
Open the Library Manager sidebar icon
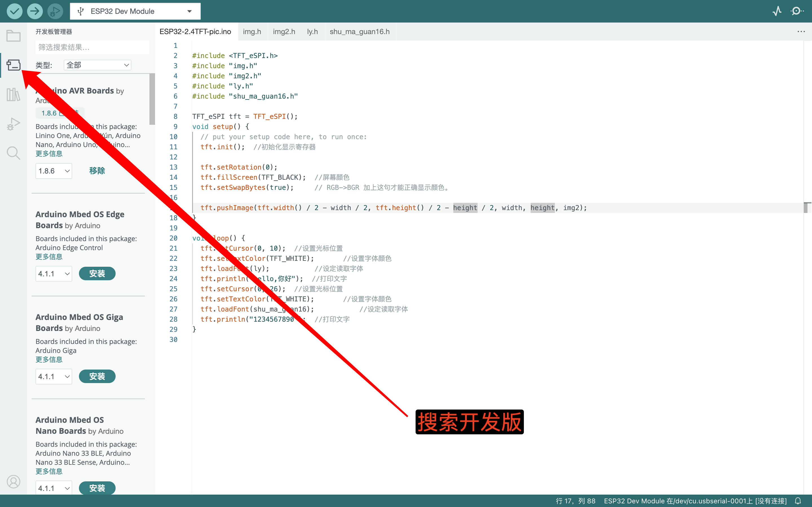click(14, 95)
